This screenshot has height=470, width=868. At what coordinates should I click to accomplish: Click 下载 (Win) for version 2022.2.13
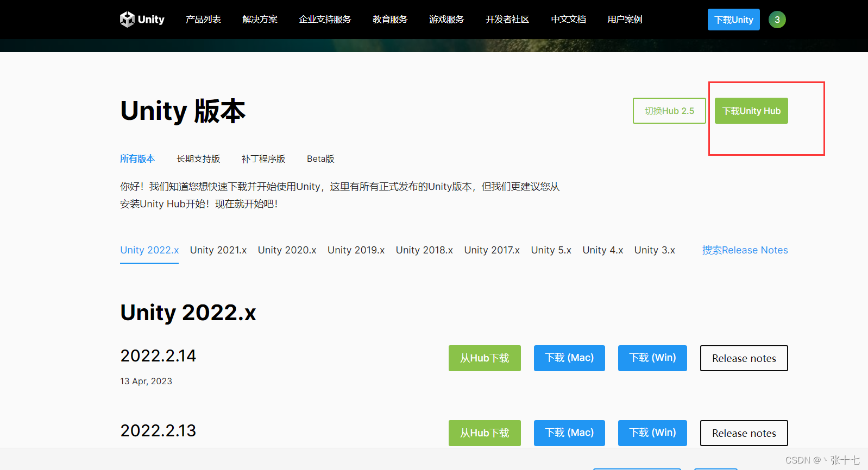[x=652, y=433]
